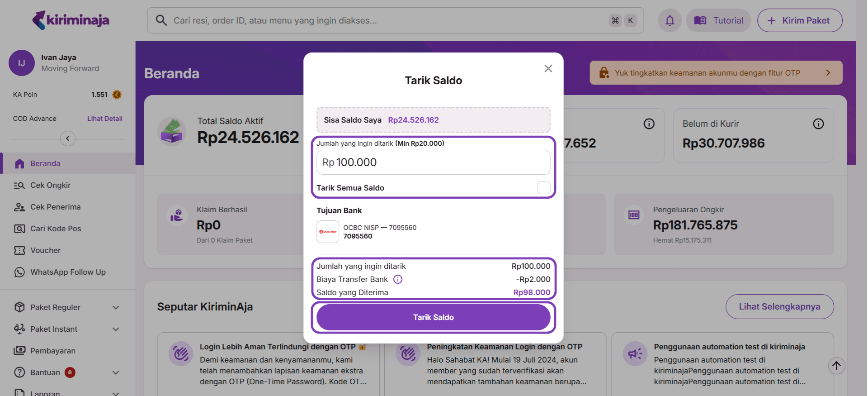
Task: Expand the Paket Reguler submenu
Action: (x=116, y=307)
